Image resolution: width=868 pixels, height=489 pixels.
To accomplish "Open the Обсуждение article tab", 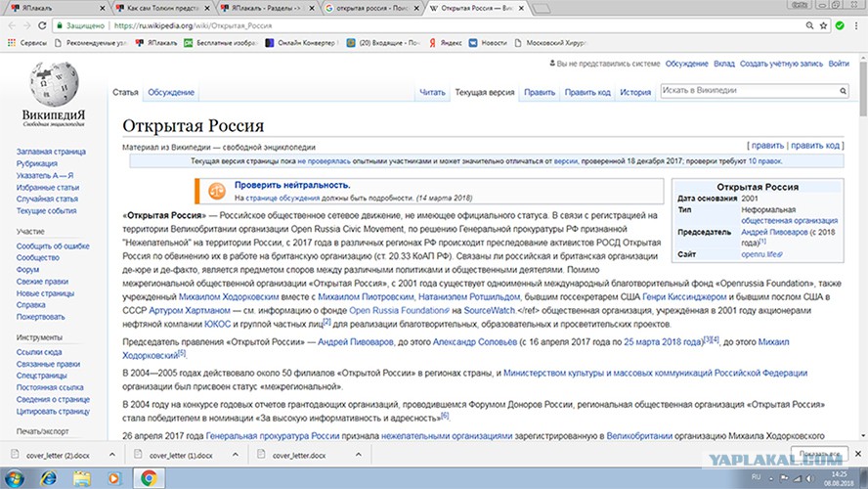I will pos(171,93).
